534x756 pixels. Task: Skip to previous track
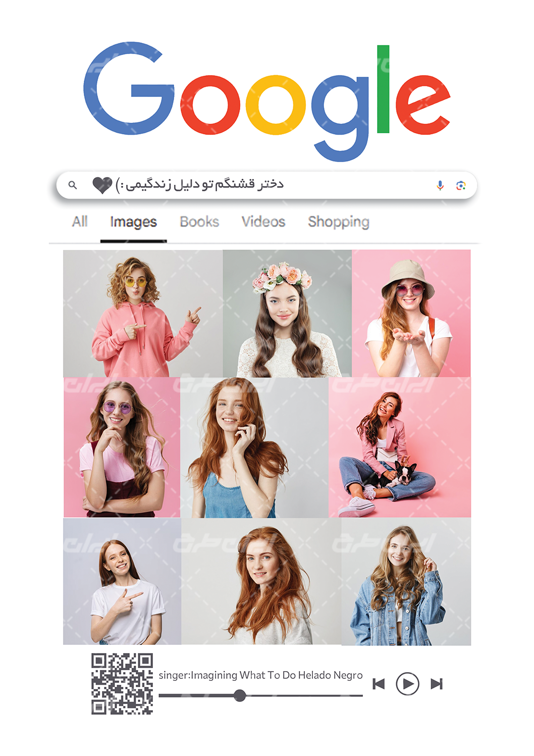pyautogui.click(x=379, y=684)
